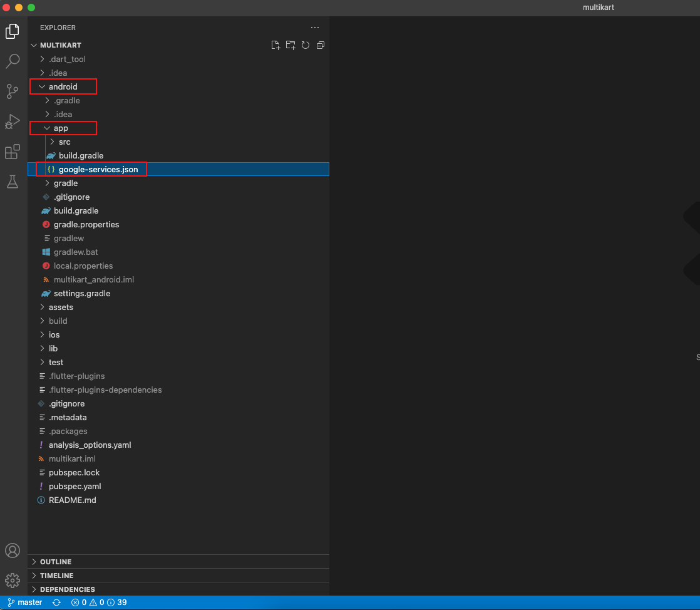
Task: Expand the build folder
Action: pyautogui.click(x=178, y=321)
